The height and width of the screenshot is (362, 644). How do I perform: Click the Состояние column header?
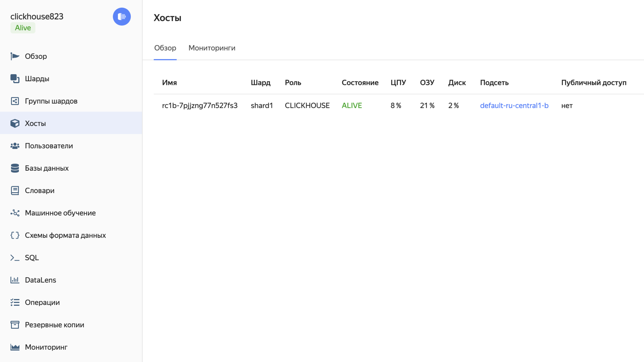click(360, 83)
